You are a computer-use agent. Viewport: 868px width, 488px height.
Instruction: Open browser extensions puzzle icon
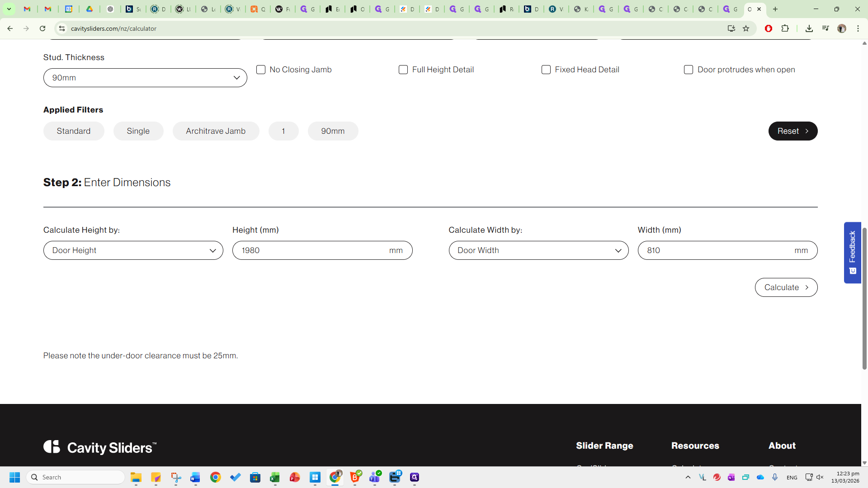[x=785, y=28]
